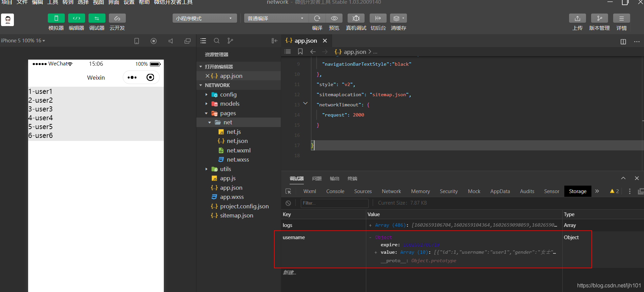The height and width of the screenshot is (292, 644).
Task: Click the preview eye icon
Action: click(x=334, y=18)
